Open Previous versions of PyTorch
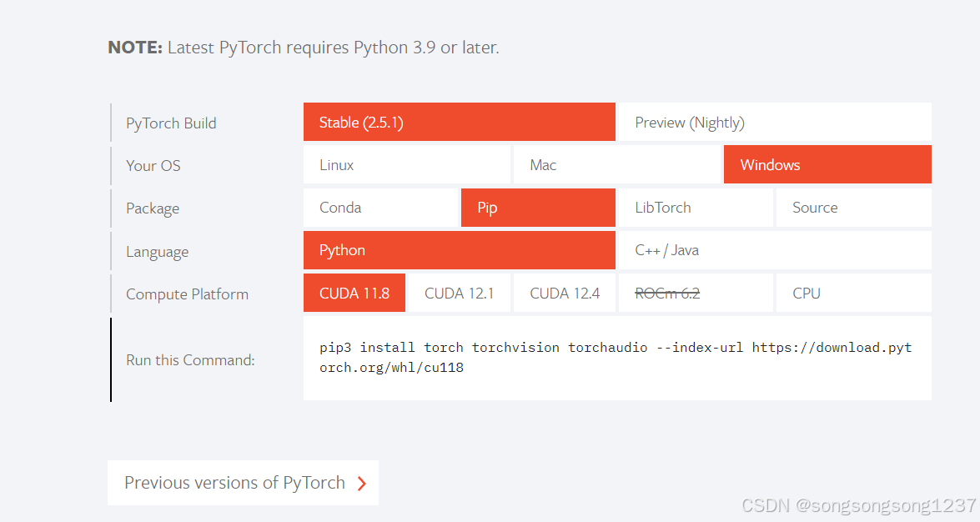 pyautogui.click(x=234, y=483)
